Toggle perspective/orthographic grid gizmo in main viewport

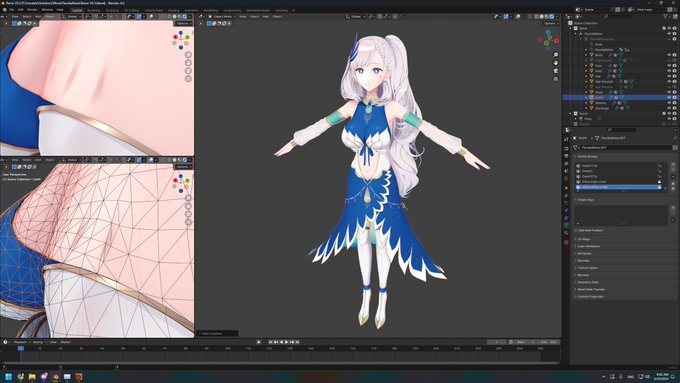point(556,79)
